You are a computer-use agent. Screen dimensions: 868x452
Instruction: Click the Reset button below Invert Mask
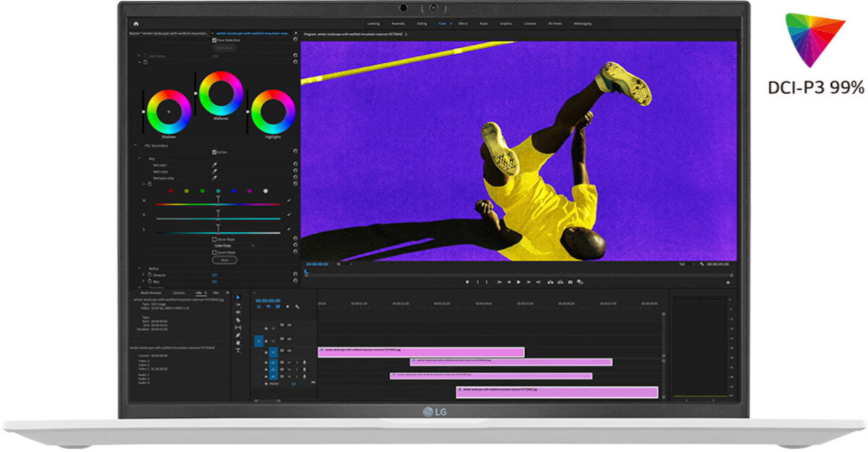coord(224,260)
